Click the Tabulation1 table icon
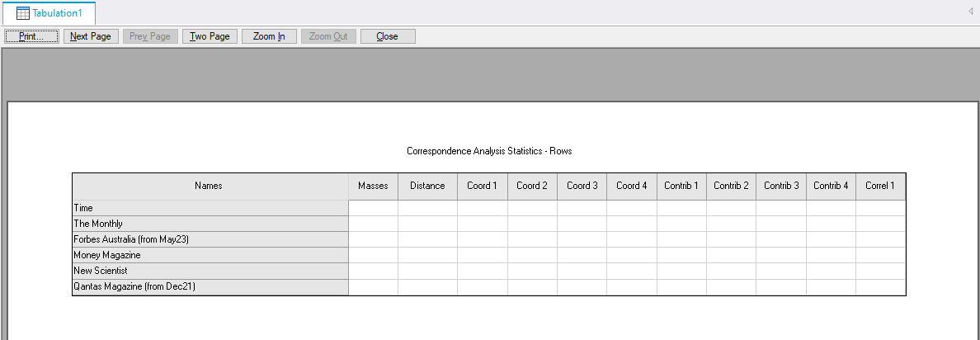 [23, 13]
